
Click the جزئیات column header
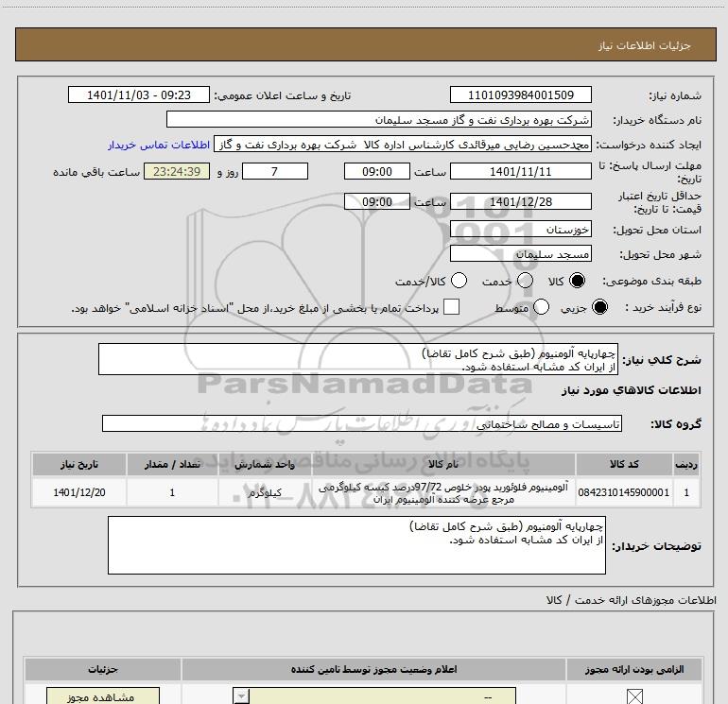pyautogui.click(x=103, y=669)
